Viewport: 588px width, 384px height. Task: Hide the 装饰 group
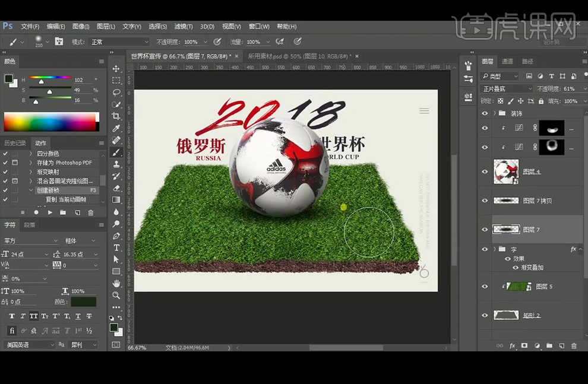pyautogui.click(x=485, y=113)
